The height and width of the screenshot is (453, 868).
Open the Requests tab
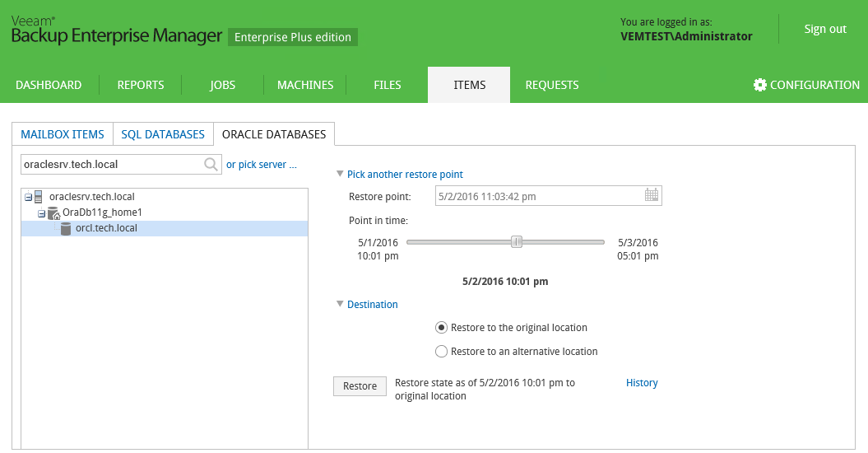pos(552,85)
